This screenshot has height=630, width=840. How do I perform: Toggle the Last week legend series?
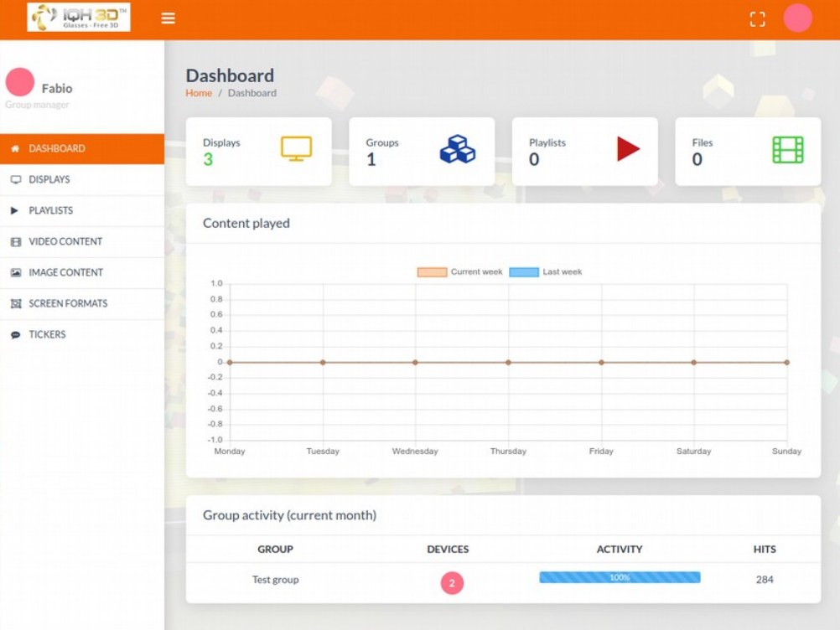pos(546,272)
